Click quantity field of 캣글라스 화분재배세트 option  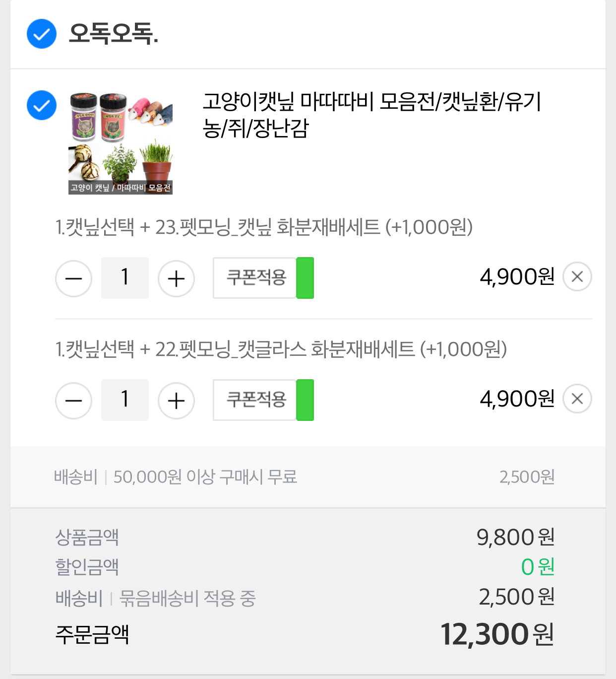[x=125, y=400]
